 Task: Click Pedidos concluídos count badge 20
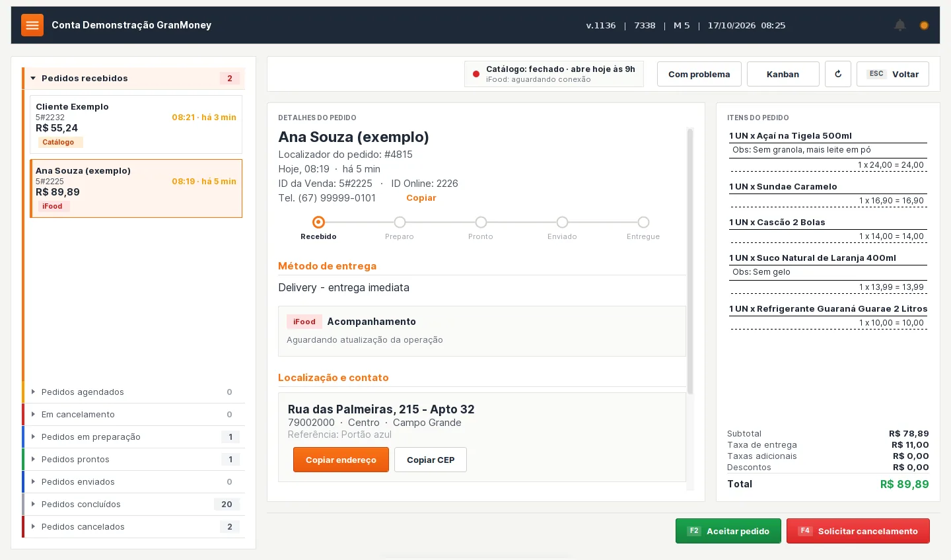[227, 504]
